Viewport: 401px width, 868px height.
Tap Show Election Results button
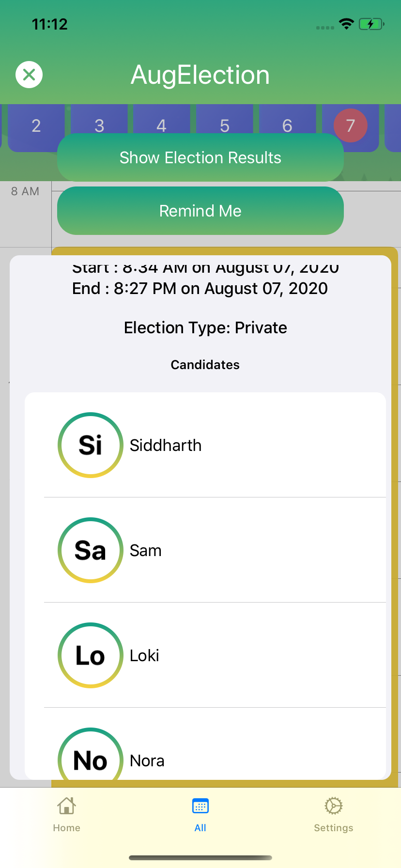click(200, 158)
